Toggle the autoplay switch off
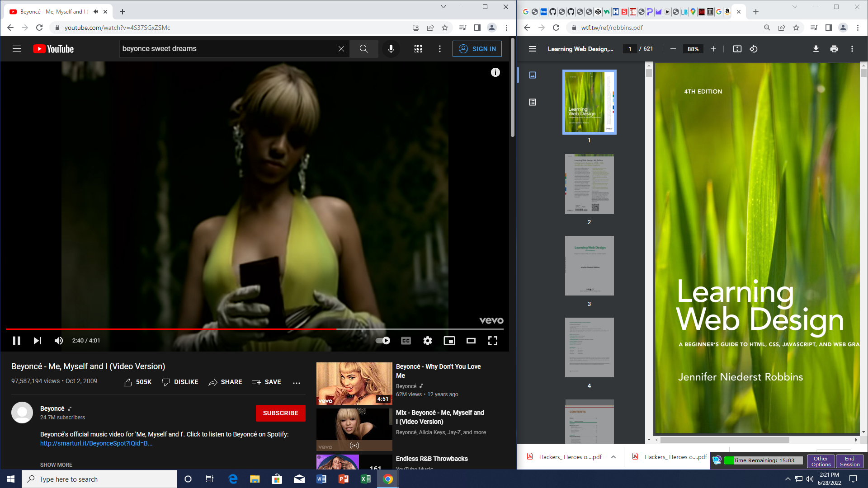The image size is (868, 488). coord(383,341)
